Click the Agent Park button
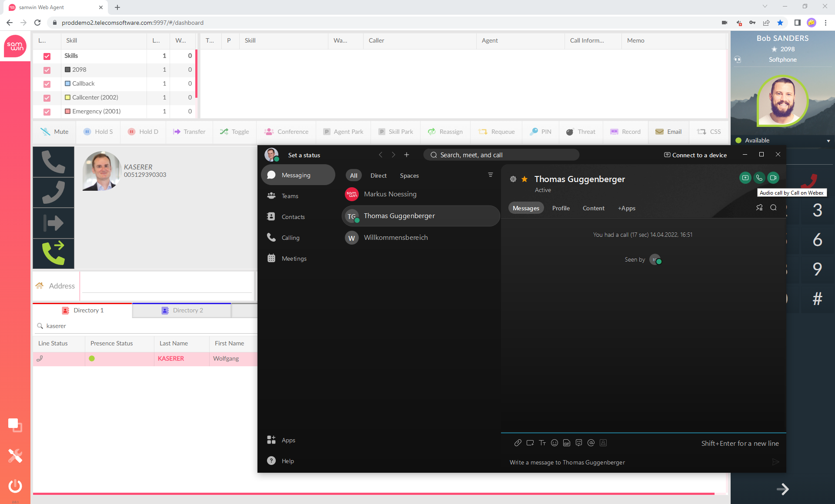835x504 pixels. 344,132
